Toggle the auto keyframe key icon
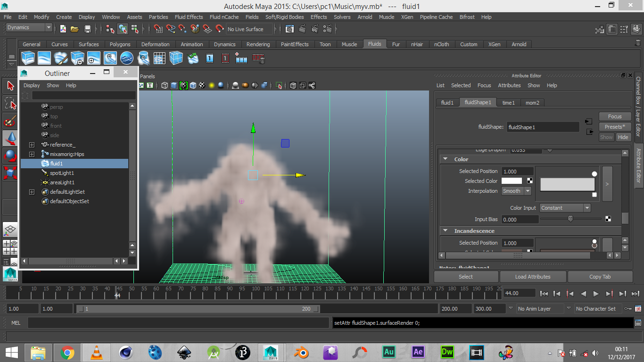 627,309
